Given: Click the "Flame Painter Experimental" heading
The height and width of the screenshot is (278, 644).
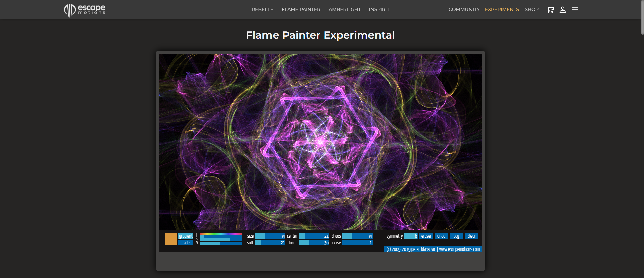Looking at the screenshot, I should coord(320,35).
